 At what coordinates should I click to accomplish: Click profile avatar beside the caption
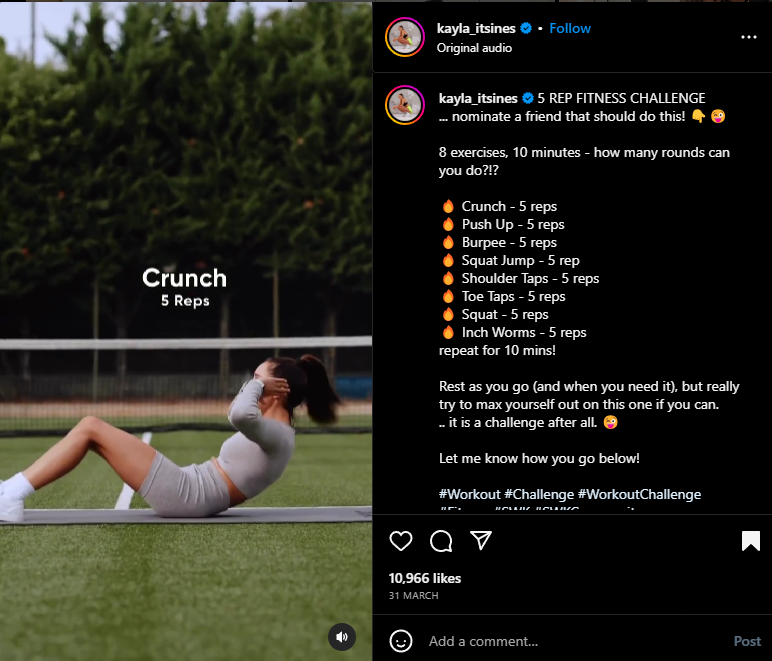coord(405,105)
